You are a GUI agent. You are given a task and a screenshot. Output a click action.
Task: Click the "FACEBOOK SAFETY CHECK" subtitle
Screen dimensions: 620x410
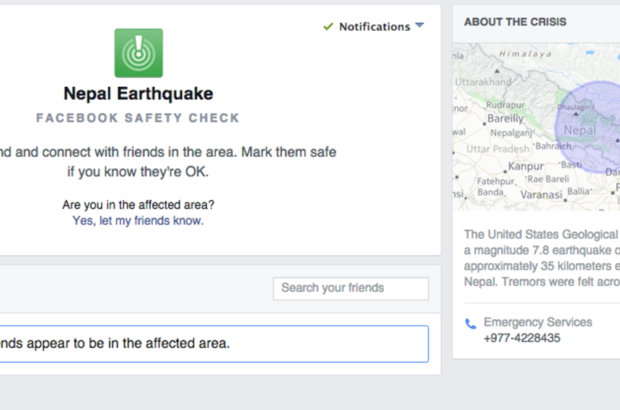tap(138, 118)
